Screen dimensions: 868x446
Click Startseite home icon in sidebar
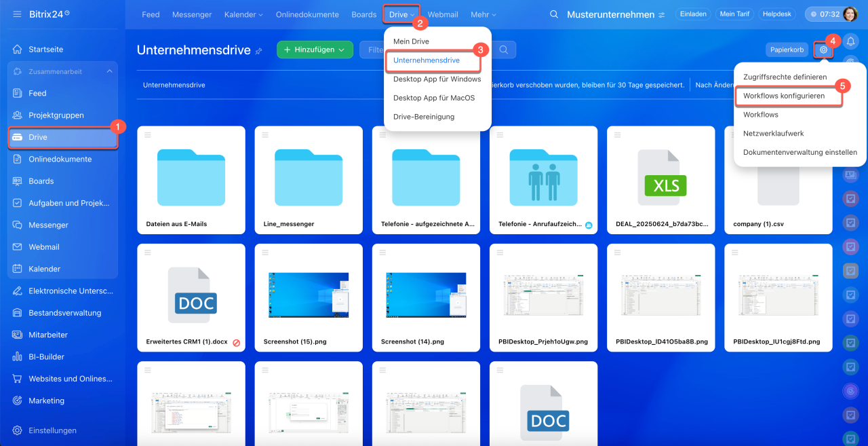(x=17, y=50)
